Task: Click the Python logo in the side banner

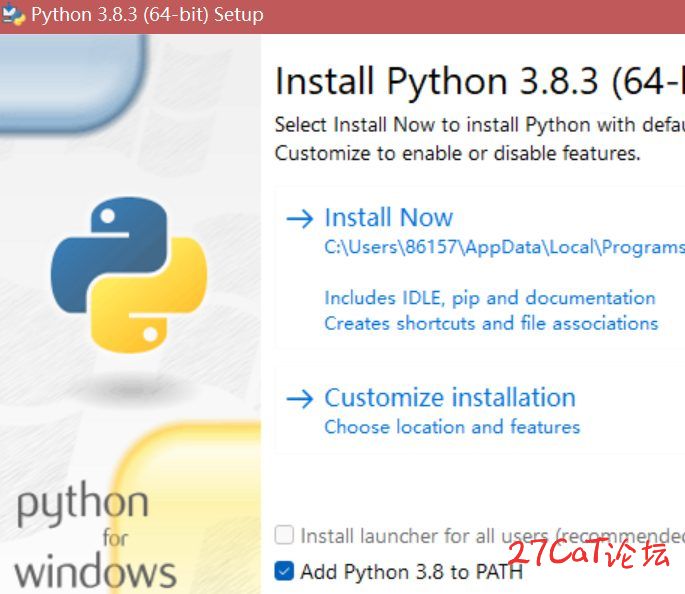Action: [x=128, y=275]
